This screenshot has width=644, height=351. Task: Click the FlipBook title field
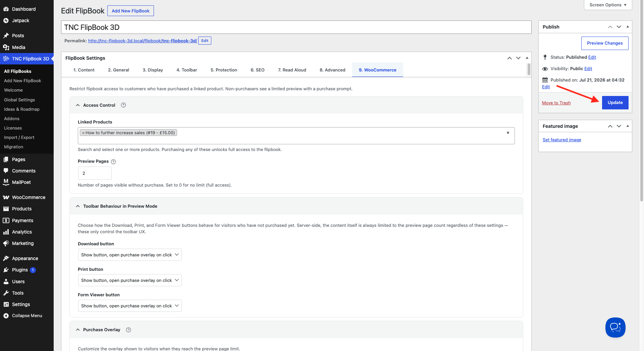tap(296, 27)
